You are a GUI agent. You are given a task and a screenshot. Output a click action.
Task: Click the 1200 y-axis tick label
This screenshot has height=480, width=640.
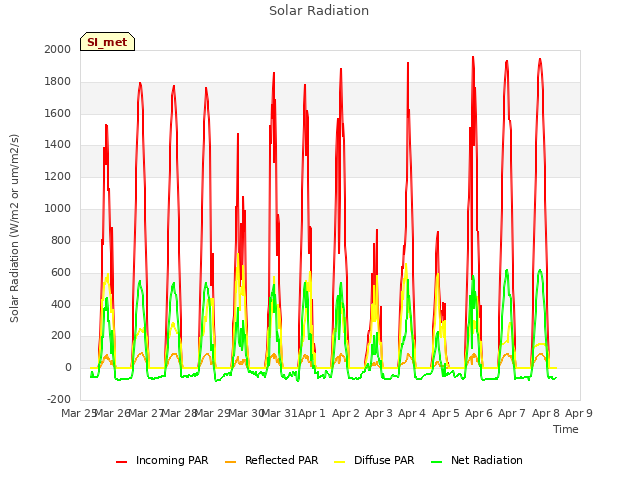point(58,177)
